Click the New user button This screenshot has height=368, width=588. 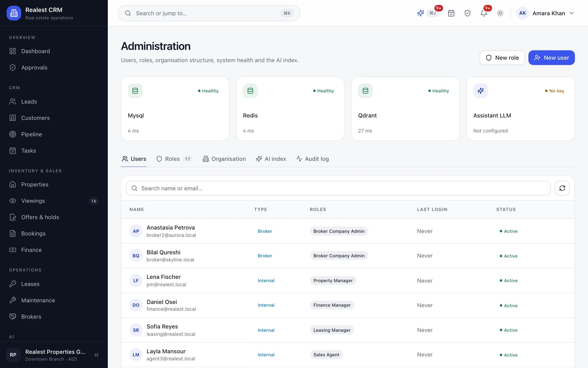(552, 58)
